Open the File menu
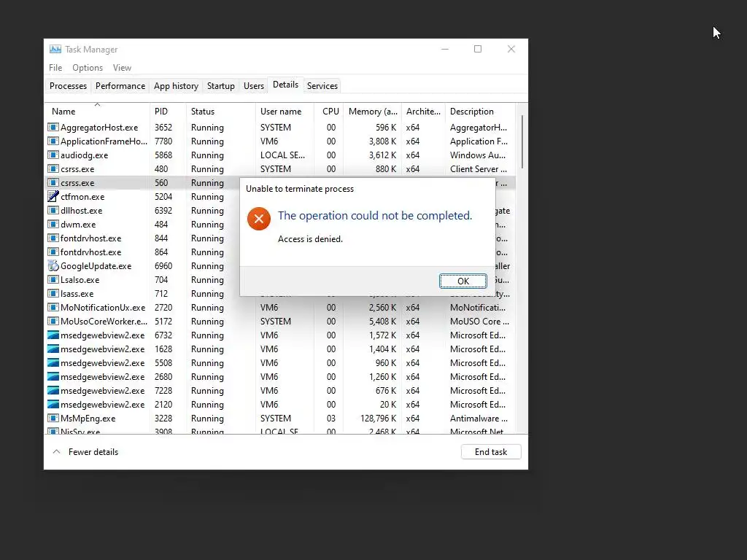Viewport: 747px width, 560px height. [55, 68]
